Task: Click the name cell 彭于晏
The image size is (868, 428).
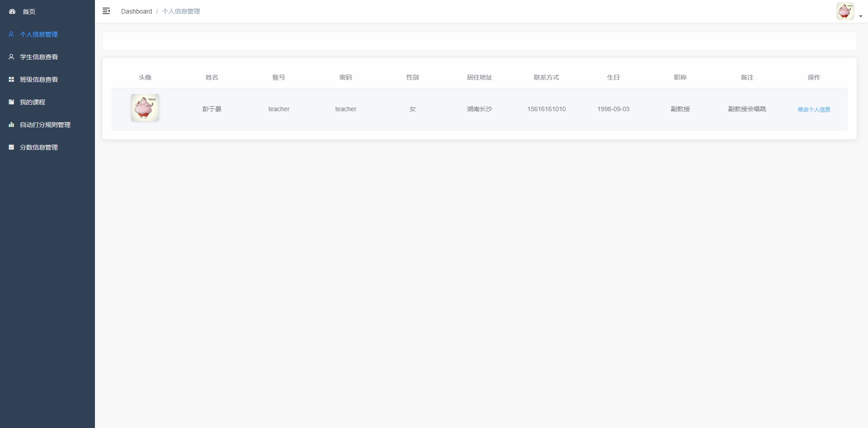Action: 212,109
